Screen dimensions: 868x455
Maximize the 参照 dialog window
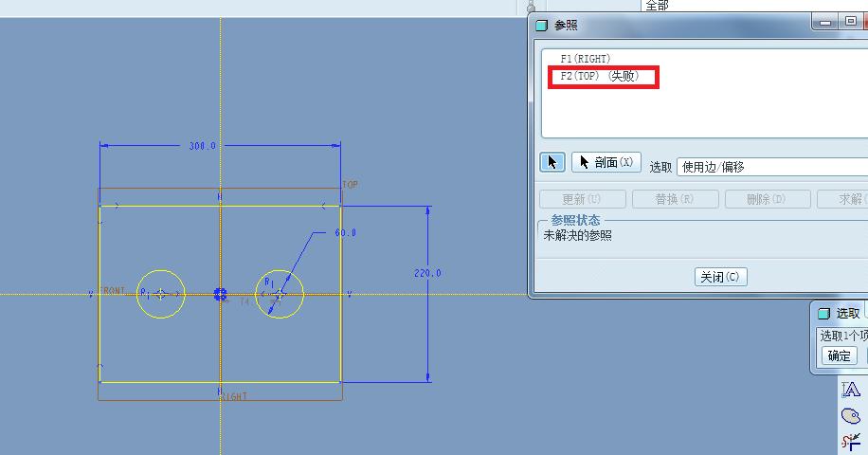pyautogui.click(x=851, y=22)
